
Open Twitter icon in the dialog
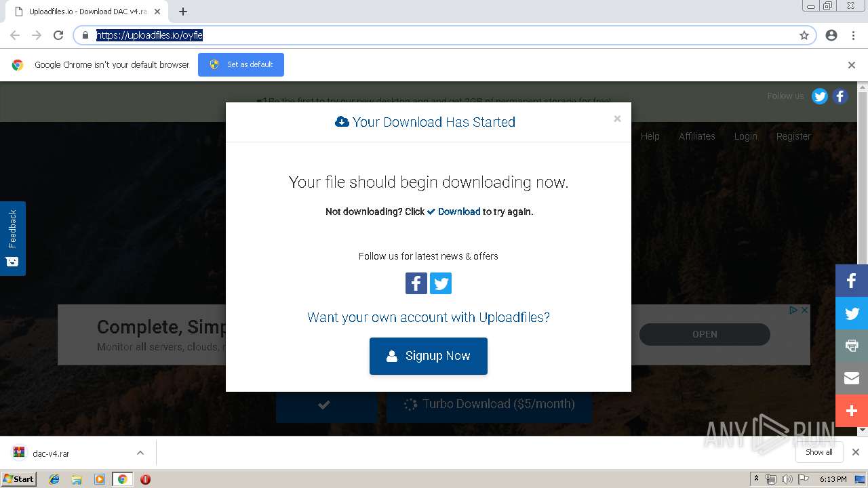pyautogui.click(x=441, y=283)
